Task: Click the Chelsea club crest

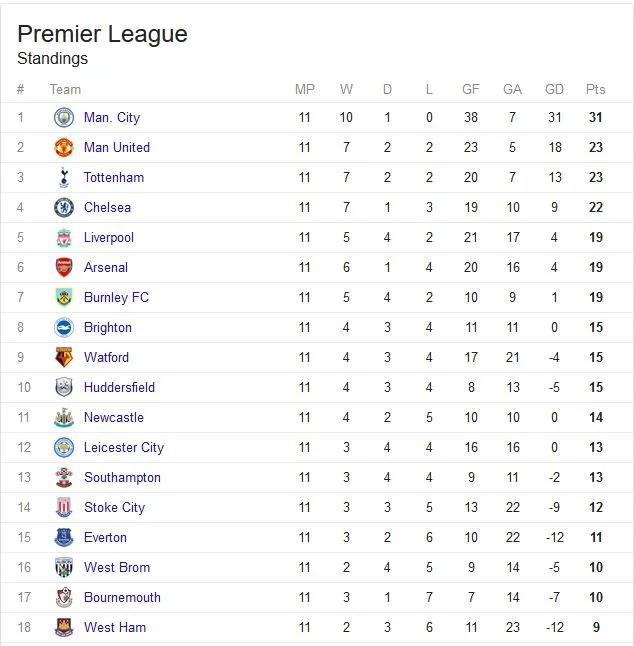Action: coord(64,208)
